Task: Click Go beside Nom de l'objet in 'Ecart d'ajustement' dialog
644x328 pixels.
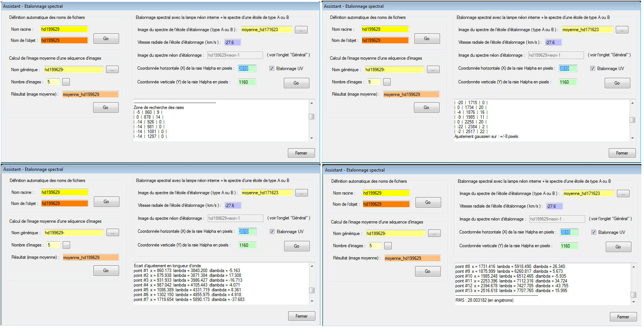Action: (x=106, y=202)
